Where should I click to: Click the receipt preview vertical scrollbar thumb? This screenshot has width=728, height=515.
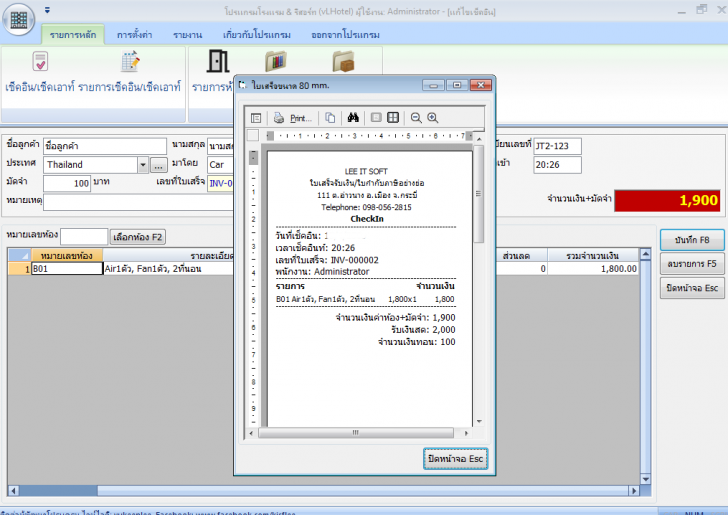click(x=479, y=194)
